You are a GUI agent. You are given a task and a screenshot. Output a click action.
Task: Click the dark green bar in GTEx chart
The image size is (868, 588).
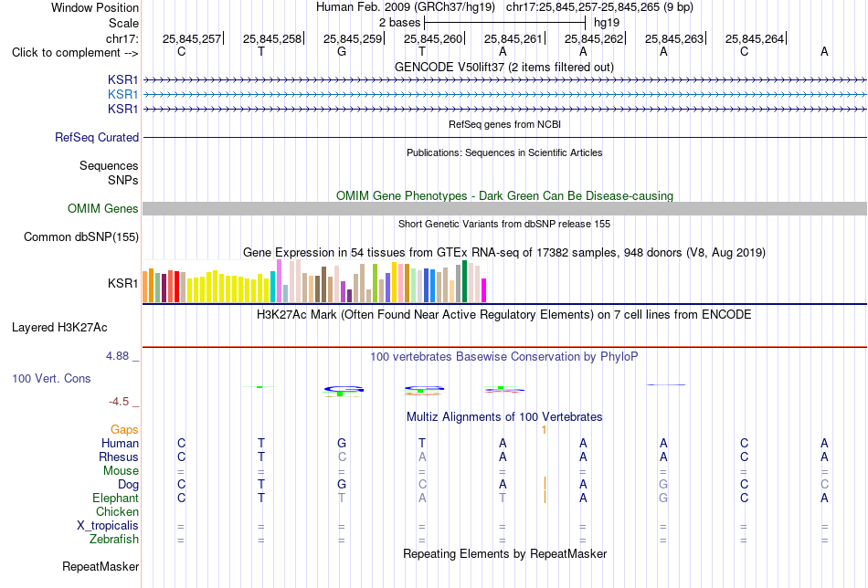464,281
